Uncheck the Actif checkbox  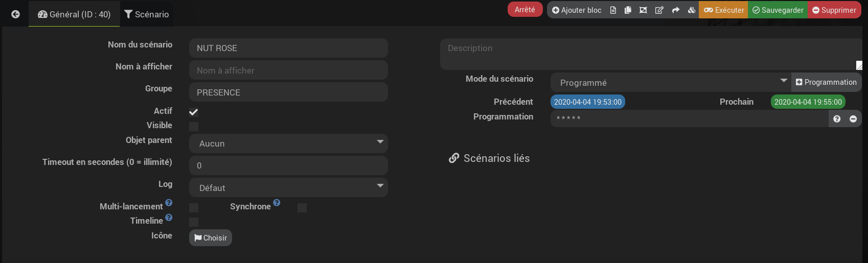click(194, 112)
